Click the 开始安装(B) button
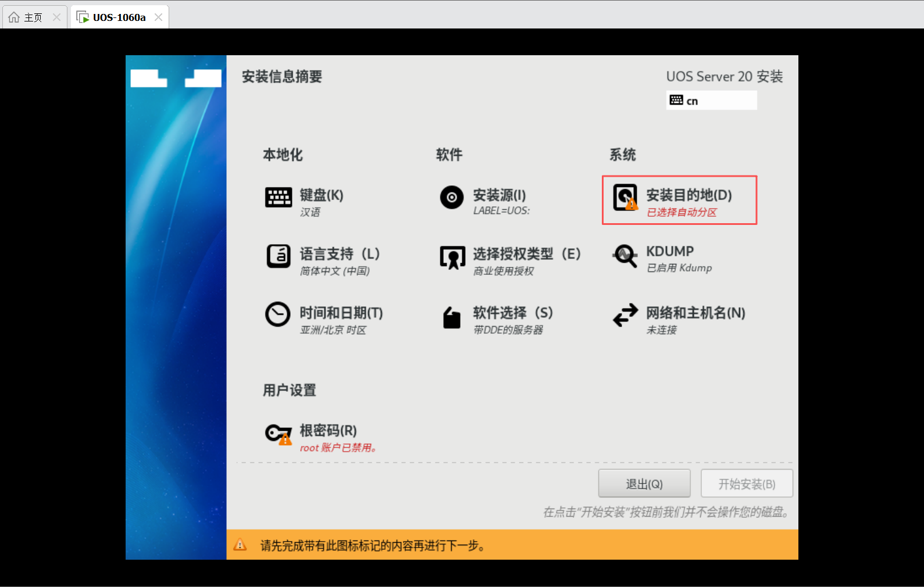The height and width of the screenshot is (587, 924). click(x=747, y=484)
